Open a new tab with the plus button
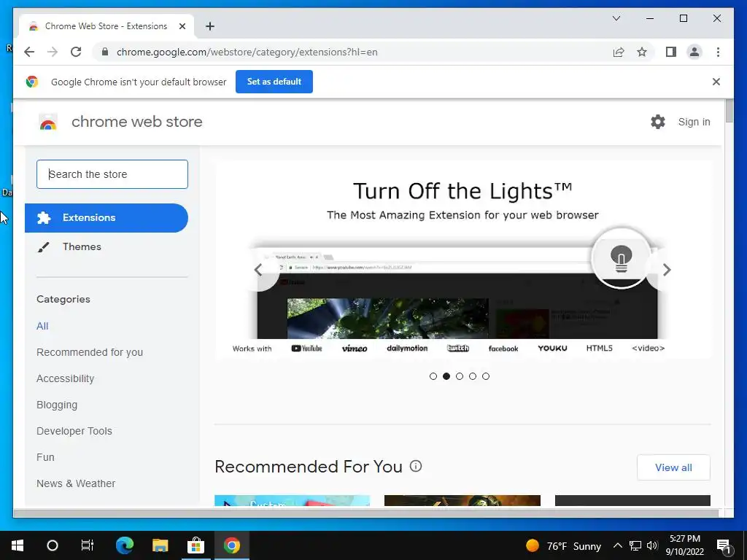 210,26
